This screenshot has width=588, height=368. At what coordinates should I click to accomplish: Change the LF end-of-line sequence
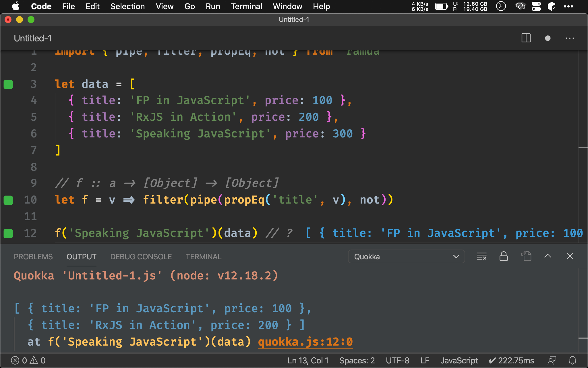(x=425, y=361)
